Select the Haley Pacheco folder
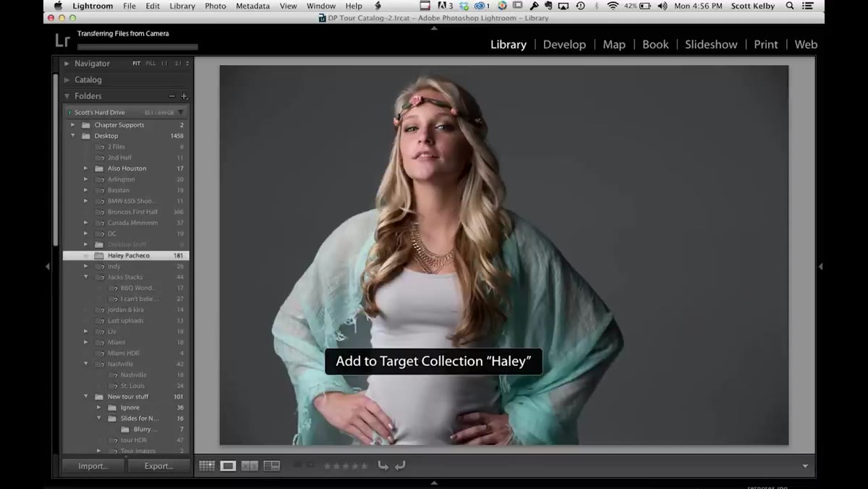The width and height of the screenshot is (868, 489). point(126,255)
